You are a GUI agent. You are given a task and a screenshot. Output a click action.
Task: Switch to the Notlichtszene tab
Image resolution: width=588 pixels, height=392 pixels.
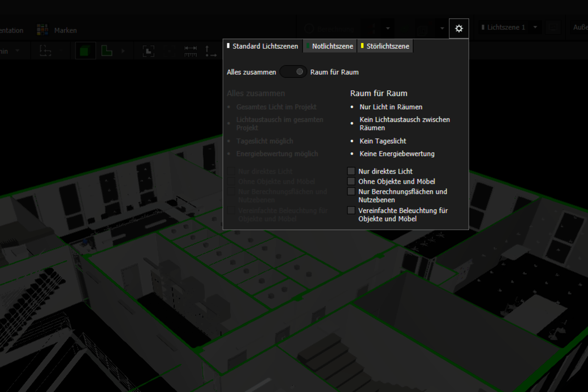tap(330, 46)
